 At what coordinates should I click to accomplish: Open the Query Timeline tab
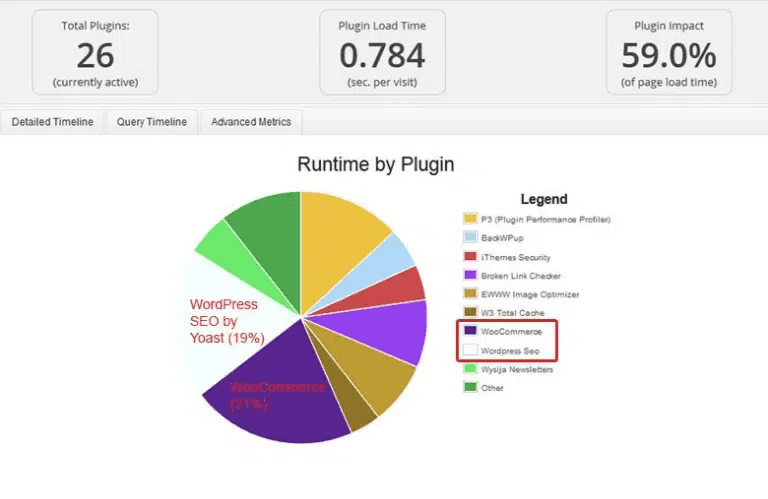[x=151, y=122]
